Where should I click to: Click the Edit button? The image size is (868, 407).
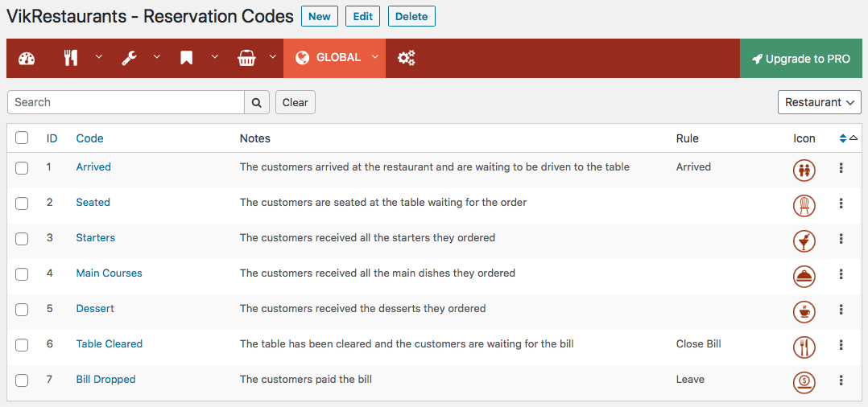[362, 16]
